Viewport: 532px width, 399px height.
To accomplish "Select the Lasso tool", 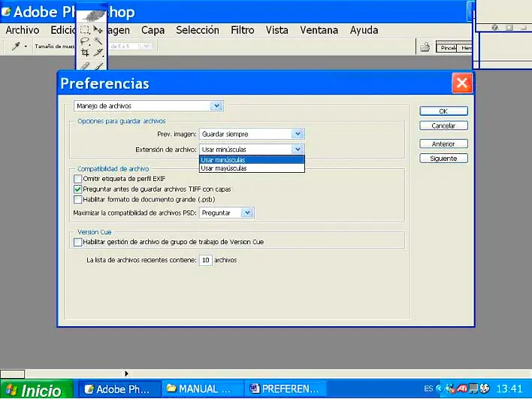I will (x=85, y=41).
